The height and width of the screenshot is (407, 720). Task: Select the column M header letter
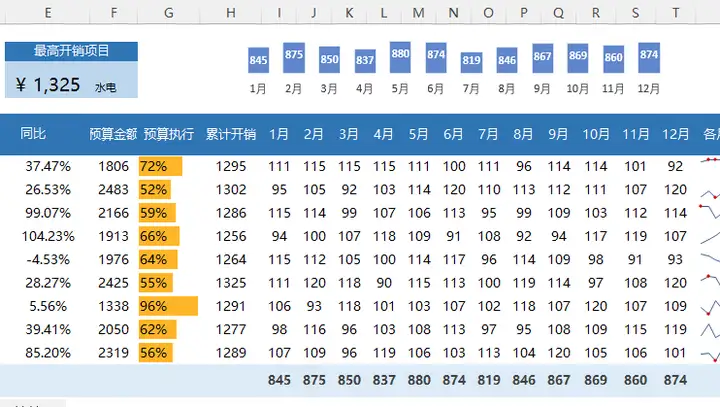[419, 12]
